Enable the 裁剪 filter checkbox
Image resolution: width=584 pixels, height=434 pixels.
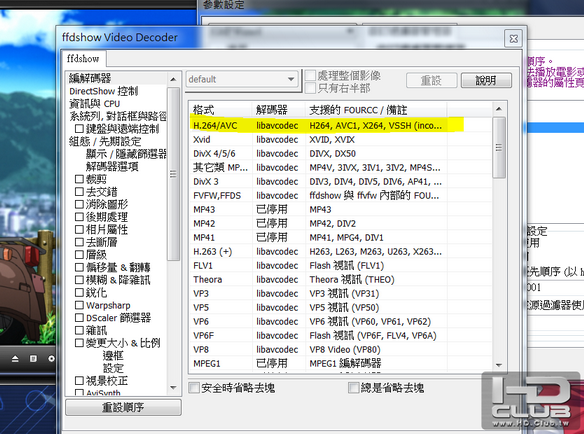(79, 179)
